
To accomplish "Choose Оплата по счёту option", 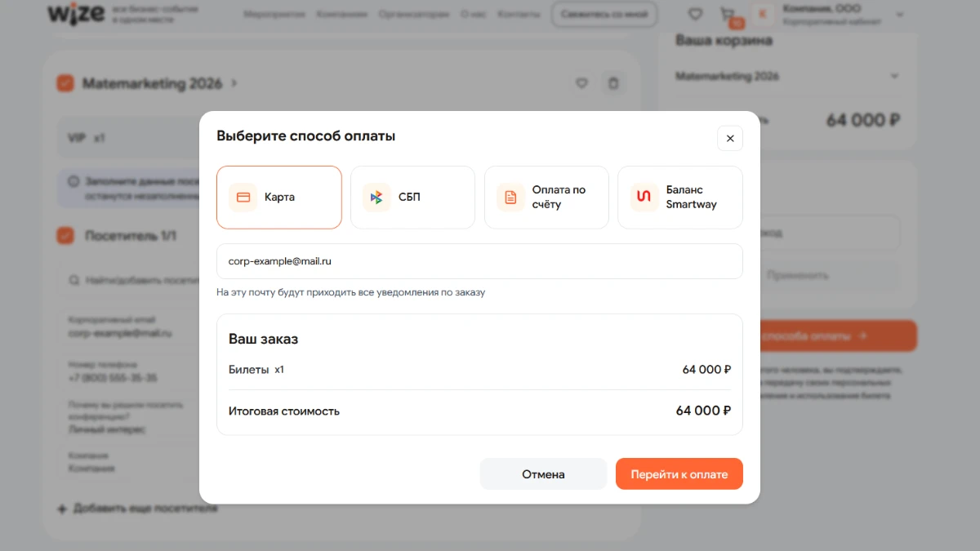I will [546, 198].
